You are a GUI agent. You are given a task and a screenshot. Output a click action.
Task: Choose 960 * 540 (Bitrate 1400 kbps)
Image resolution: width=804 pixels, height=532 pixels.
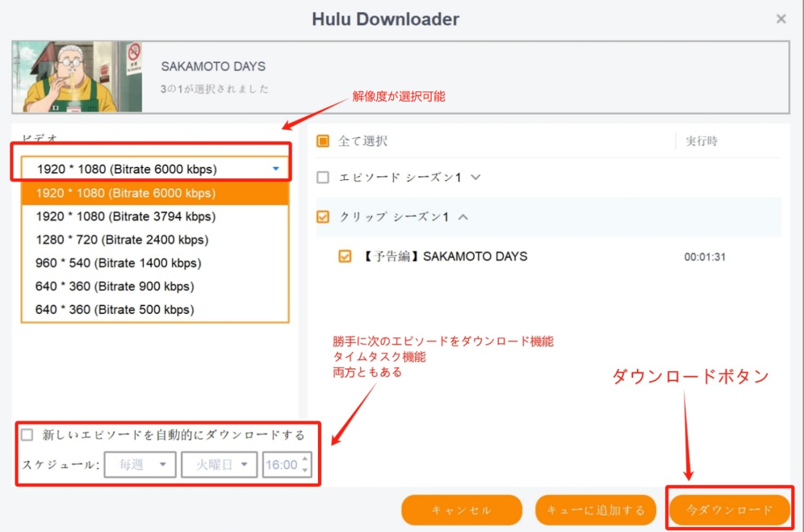click(155, 263)
